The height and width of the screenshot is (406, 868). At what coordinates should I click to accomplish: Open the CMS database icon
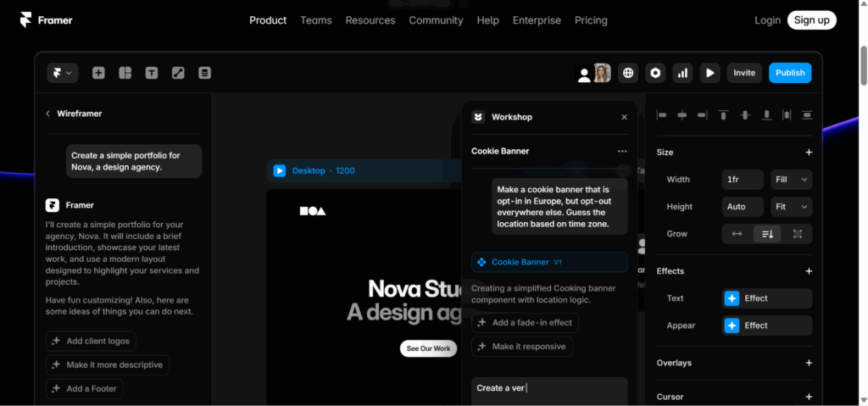click(203, 73)
